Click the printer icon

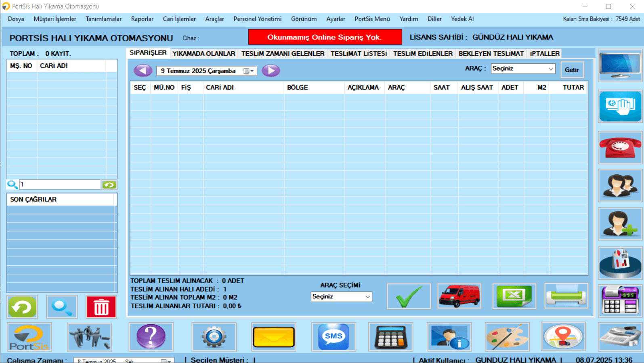566,296
